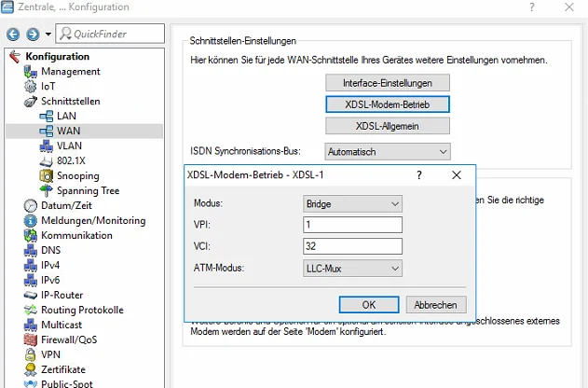
Task: Open the navigation history dropdown arrow
Action: [x=48, y=35]
